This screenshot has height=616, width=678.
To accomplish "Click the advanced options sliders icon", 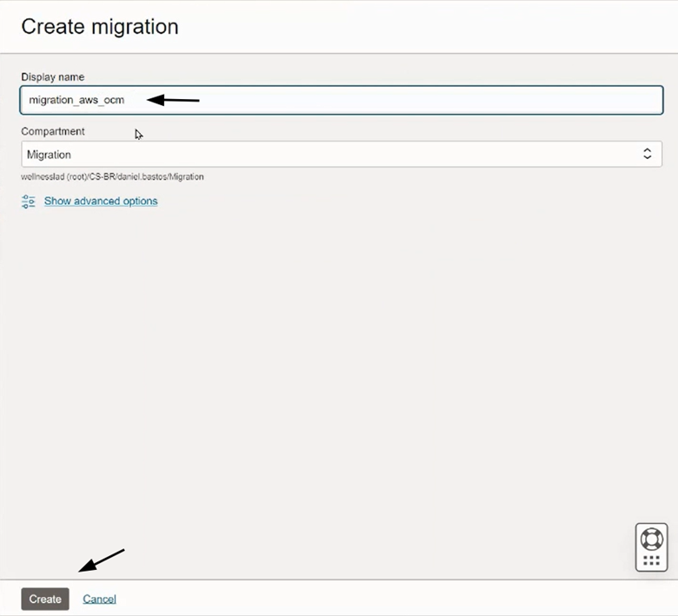I will (29, 202).
